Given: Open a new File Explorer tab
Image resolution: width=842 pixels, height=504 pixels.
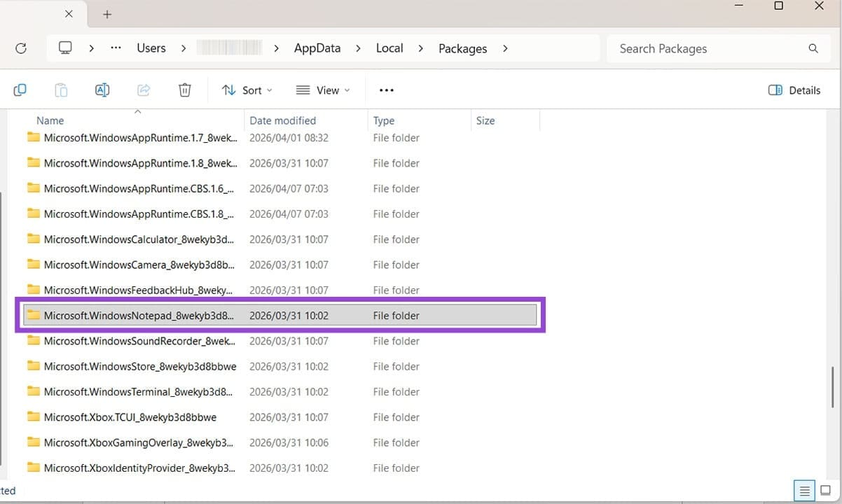Looking at the screenshot, I should [x=106, y=14].
